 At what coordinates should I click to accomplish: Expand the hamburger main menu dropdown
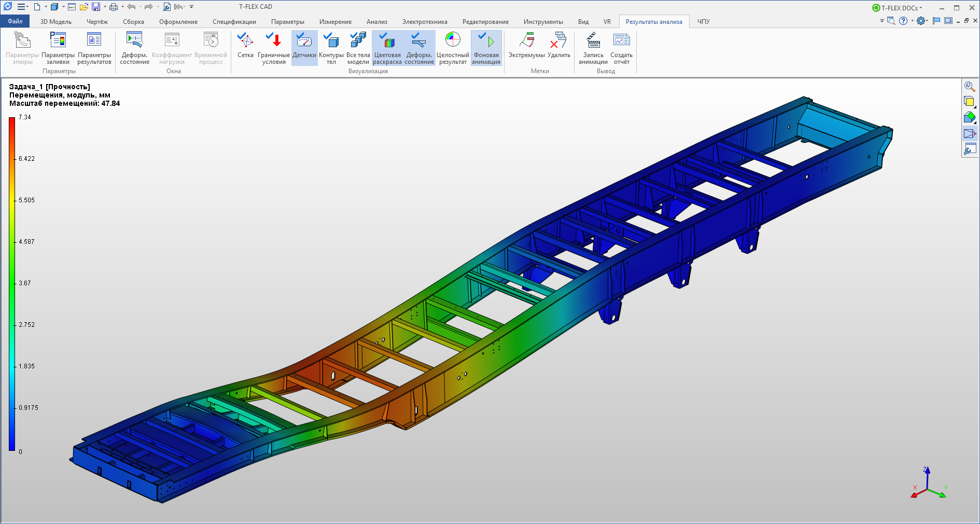[x=22, y=7]
